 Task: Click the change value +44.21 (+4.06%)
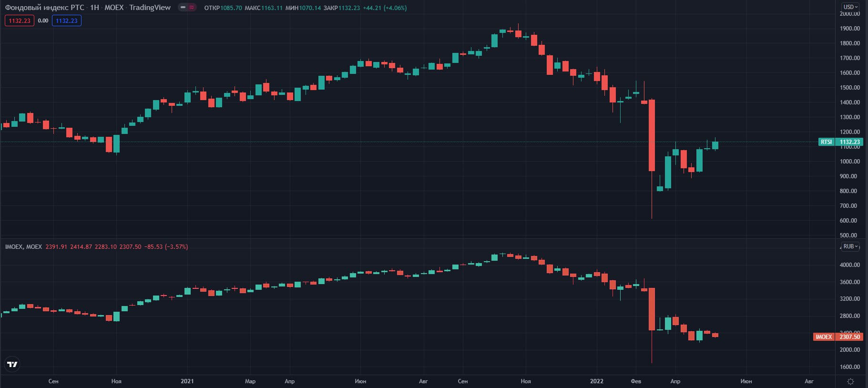pyautogui.click(x=385, y=8)
